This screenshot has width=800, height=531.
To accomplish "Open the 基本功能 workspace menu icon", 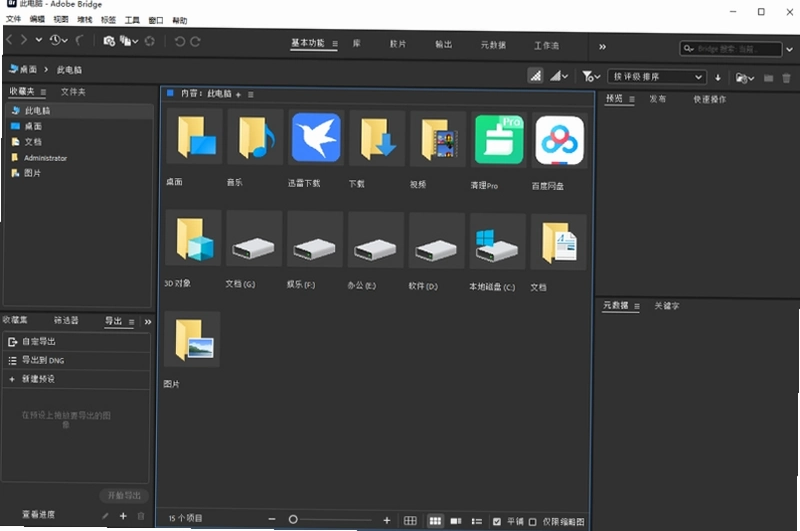I will pos(335,44).
